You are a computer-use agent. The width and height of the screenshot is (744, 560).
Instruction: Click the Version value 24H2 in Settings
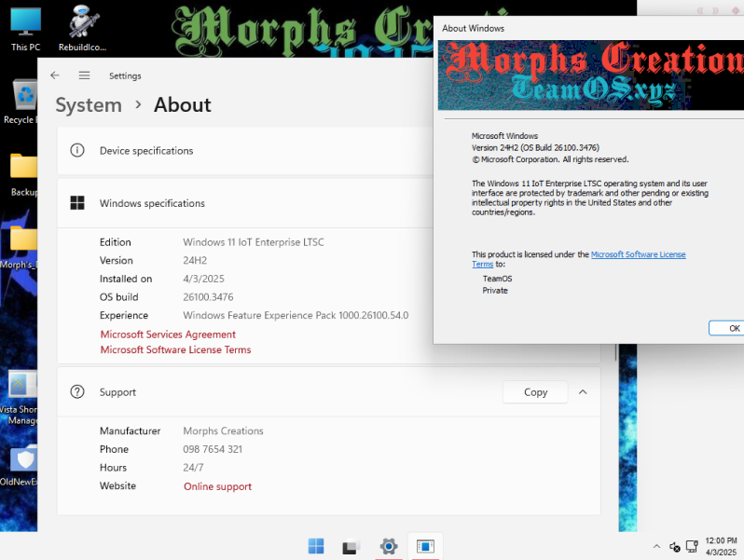195,260
